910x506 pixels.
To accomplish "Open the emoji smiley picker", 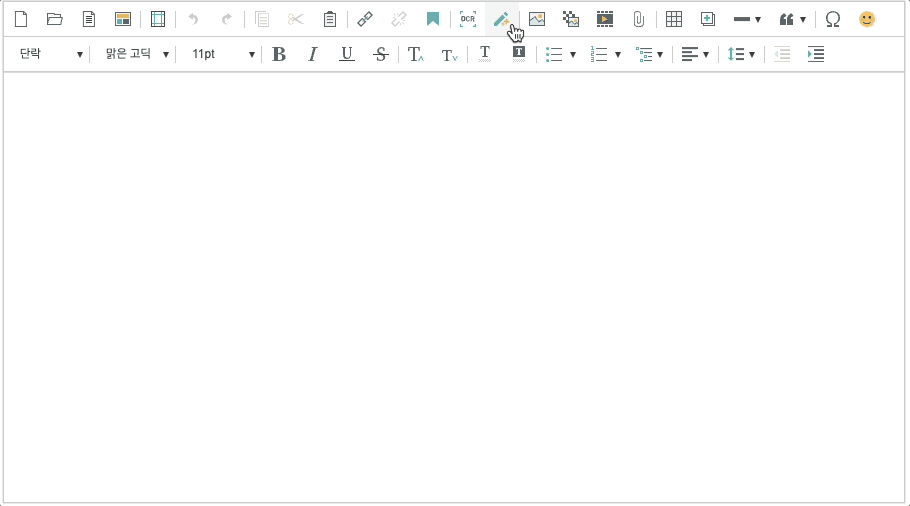I will click(867, 19).
